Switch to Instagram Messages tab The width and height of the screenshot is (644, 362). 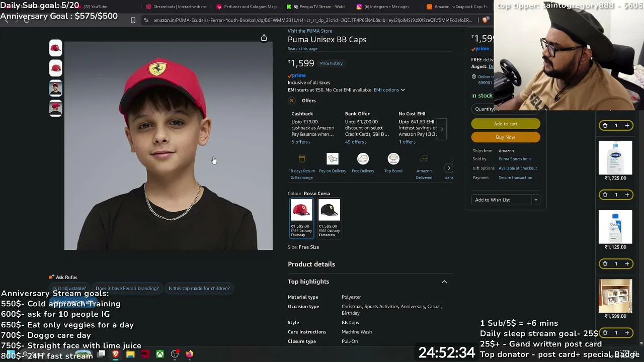(386, 7)
